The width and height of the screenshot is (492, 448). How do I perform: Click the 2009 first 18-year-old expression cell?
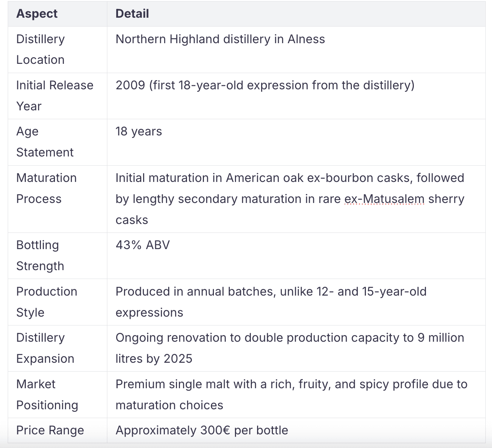(265, 85)
